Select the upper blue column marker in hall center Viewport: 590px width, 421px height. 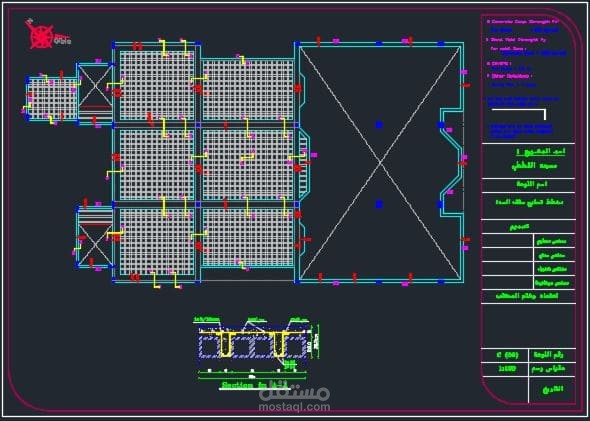click(x=379, y=125)
